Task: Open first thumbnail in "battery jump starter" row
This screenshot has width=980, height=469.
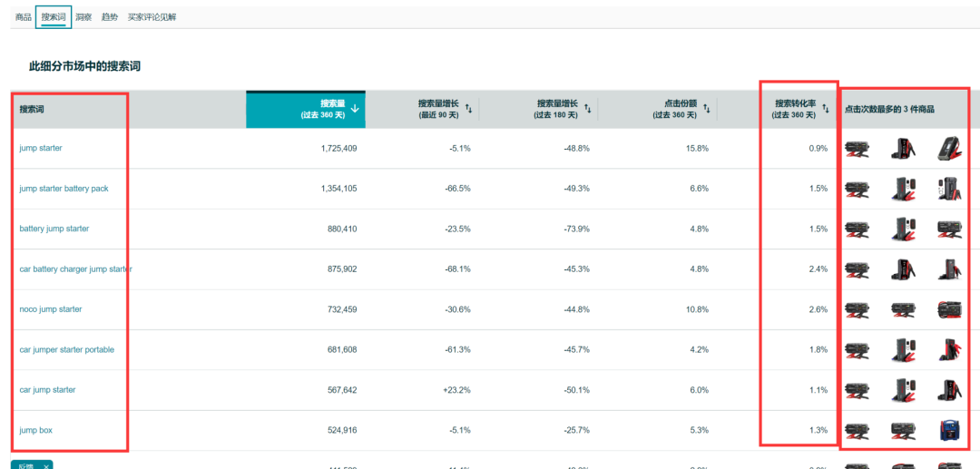Action: coord(857,230)
